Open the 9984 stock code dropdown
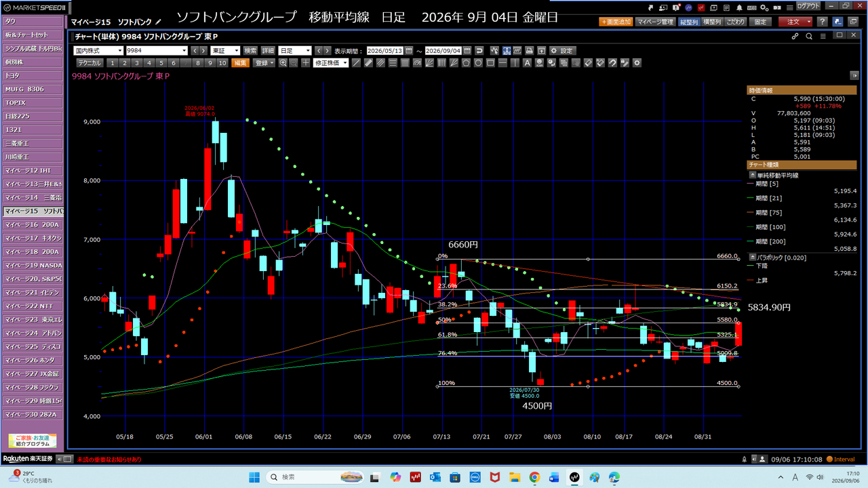Screen dimensions: 868x488 (x=157, y=51)
